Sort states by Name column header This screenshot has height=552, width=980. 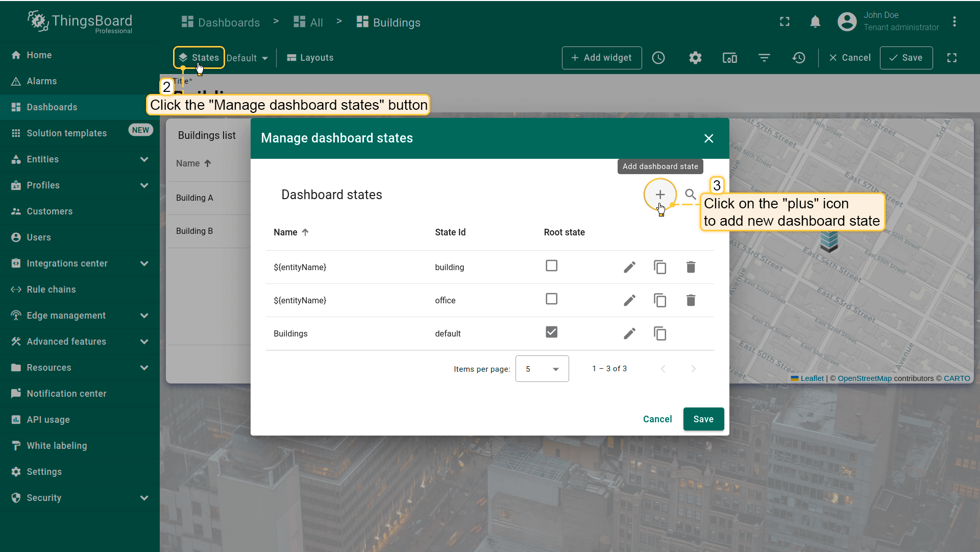pos(286,232)
